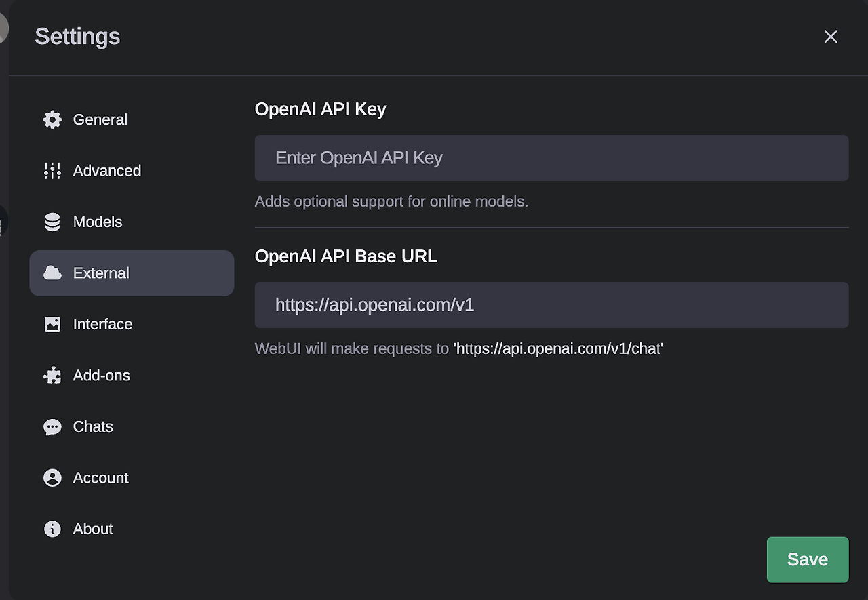Click the About info icon
This screenshot has width=868, height=600.
pos(52,529)
